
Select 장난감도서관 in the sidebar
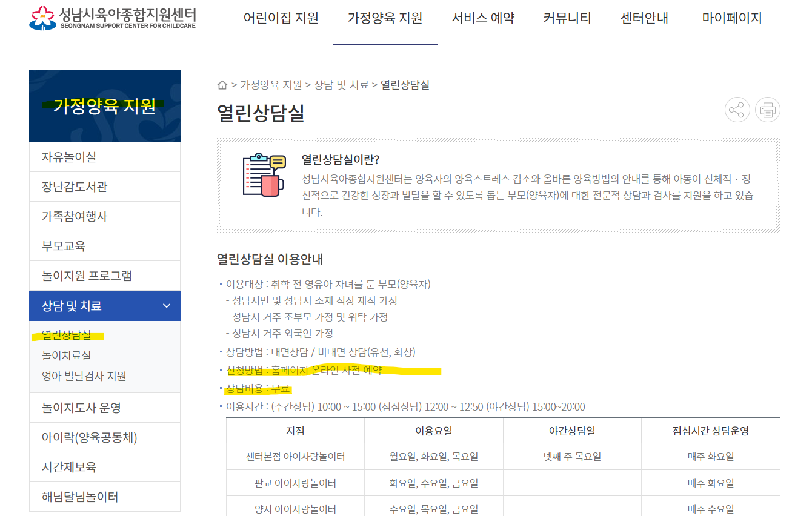coord(105,187)
